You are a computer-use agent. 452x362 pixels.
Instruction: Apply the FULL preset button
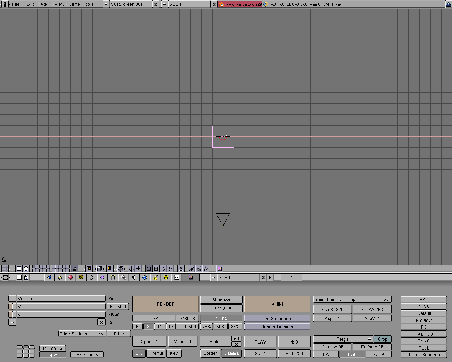click(x=424, y=348)
